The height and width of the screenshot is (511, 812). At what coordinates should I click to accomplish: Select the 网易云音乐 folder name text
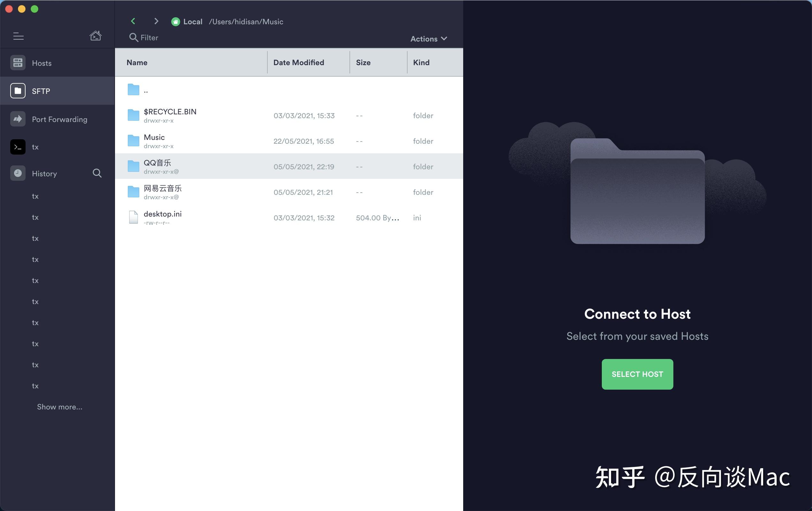163,188
